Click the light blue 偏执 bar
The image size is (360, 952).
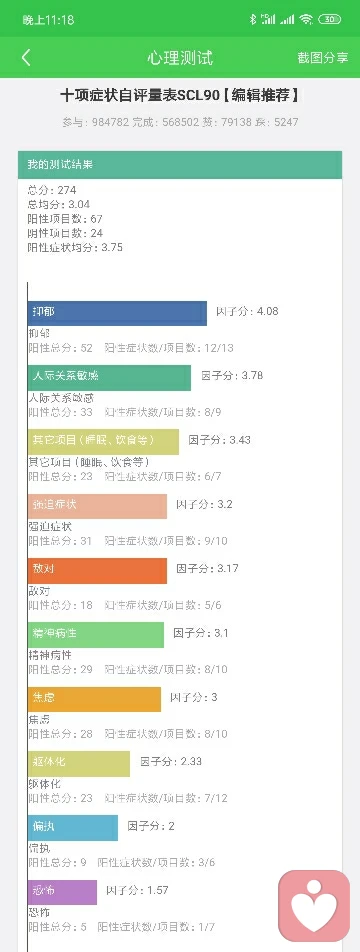coord(73,828)
